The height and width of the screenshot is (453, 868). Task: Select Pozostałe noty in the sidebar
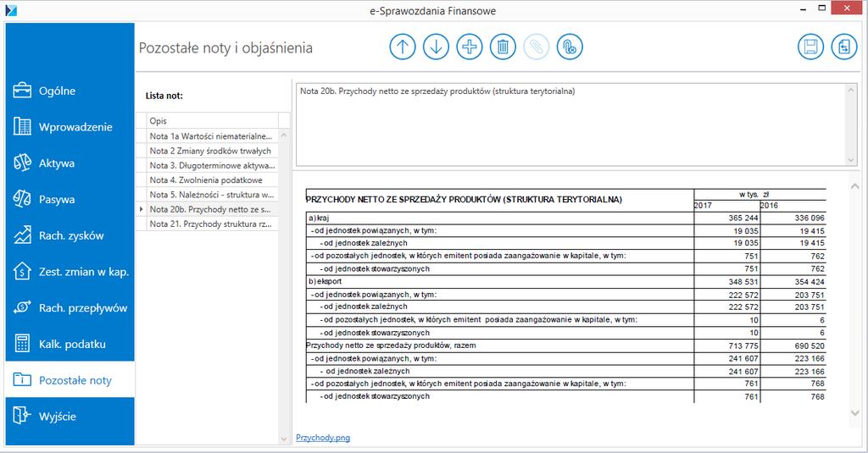[70, 380]
